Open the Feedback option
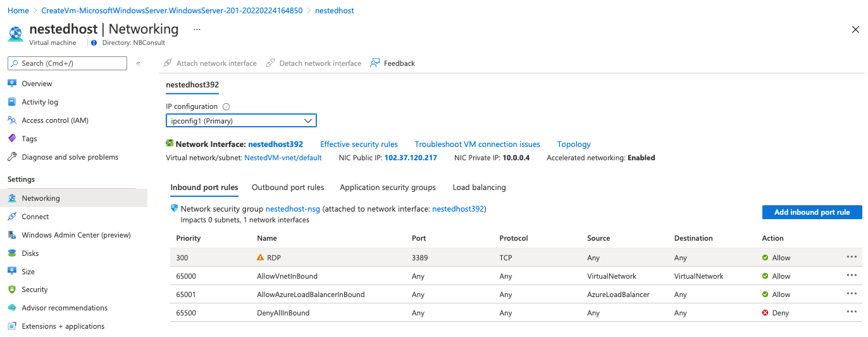Screen dimensions: 868x337 393,63
